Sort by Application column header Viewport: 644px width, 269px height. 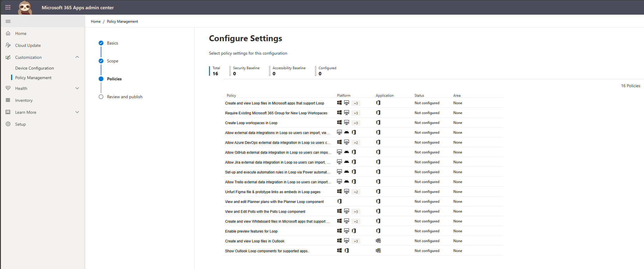tap(384, 96)
